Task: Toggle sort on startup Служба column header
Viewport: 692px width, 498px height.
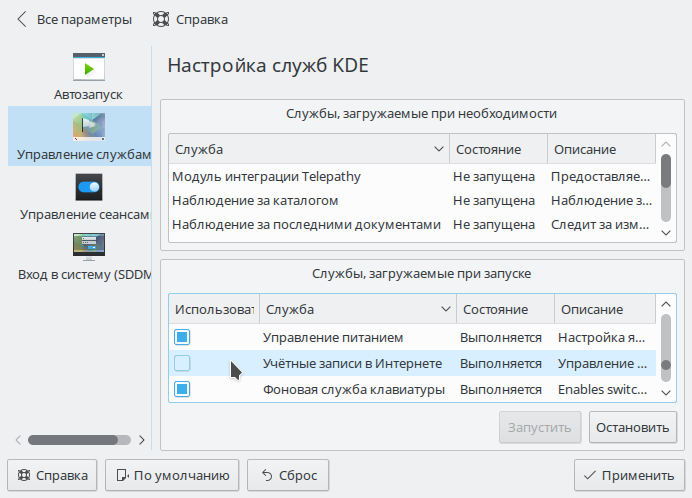Action: coord(358,309)
